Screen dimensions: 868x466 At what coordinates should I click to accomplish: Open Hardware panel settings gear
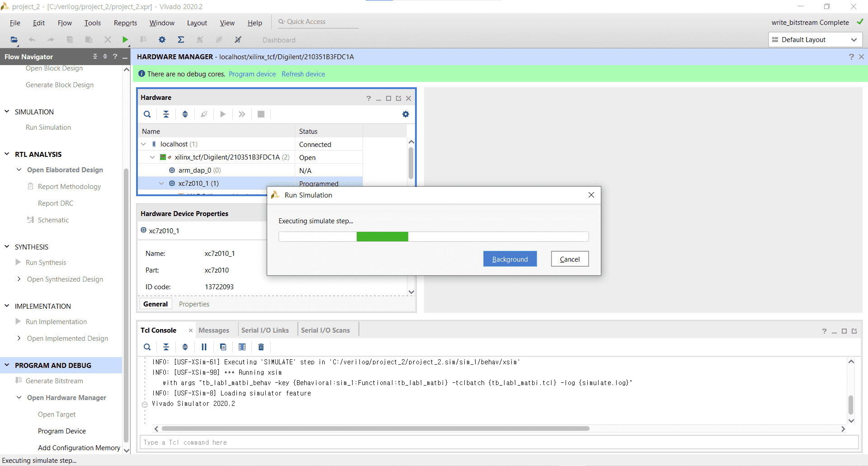[406, 114]
